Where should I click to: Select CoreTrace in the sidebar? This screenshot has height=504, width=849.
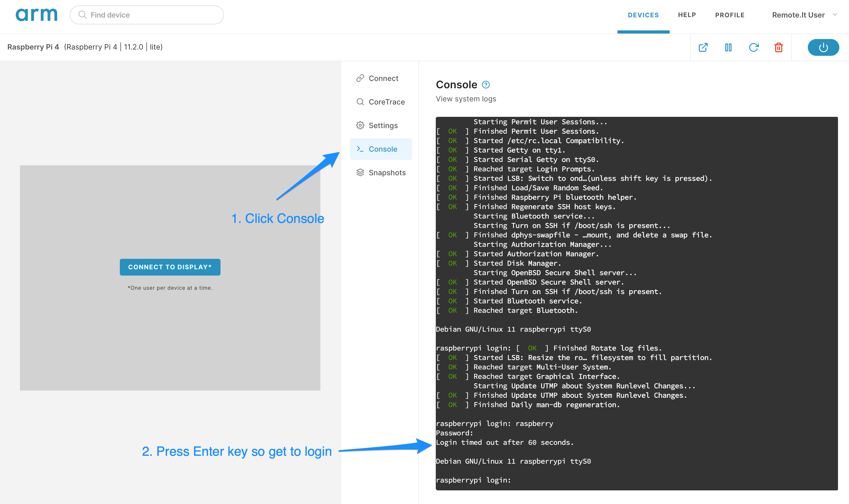point(381,102)
